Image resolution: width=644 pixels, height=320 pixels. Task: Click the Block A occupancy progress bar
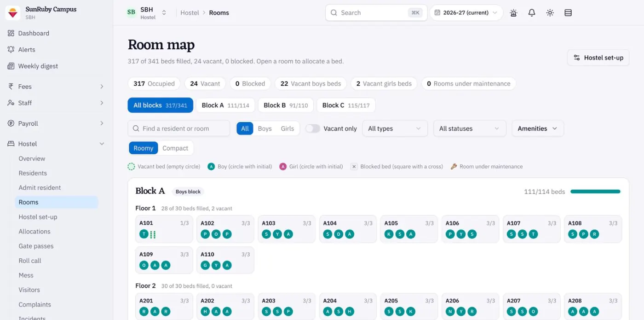coord(595,192)
